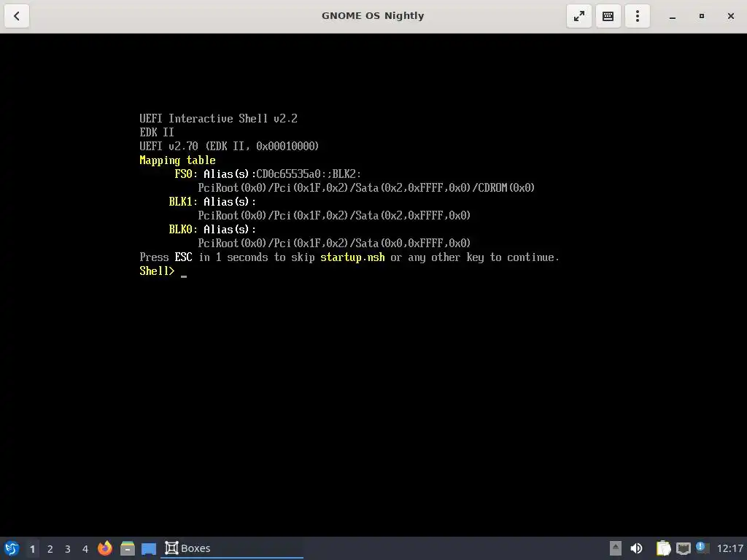Click the blue show-desktop icon in taskbar
747x560 pixels.
pos(149,549)
